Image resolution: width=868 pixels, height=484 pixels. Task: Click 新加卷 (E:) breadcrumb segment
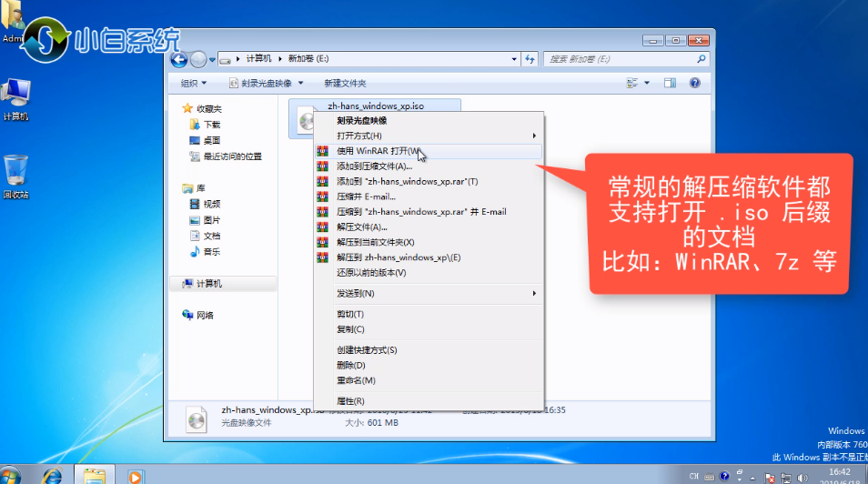coord(308,59)
